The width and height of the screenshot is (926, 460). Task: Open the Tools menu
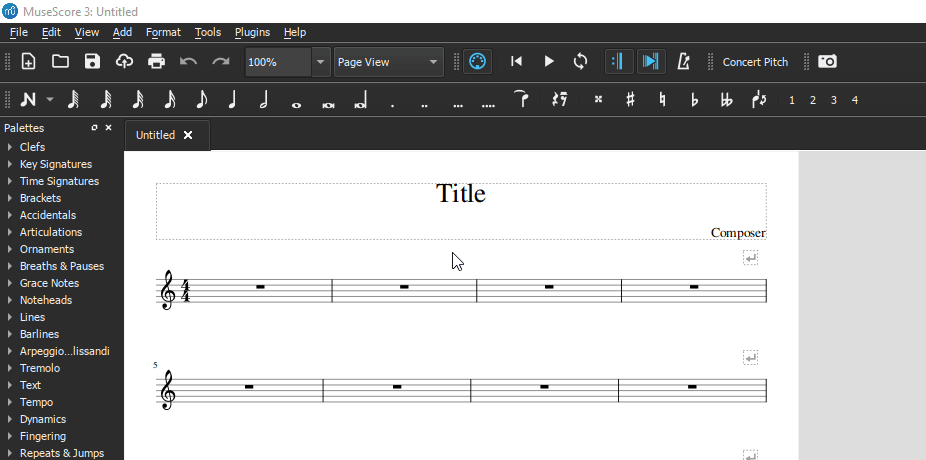coord(208,32)
